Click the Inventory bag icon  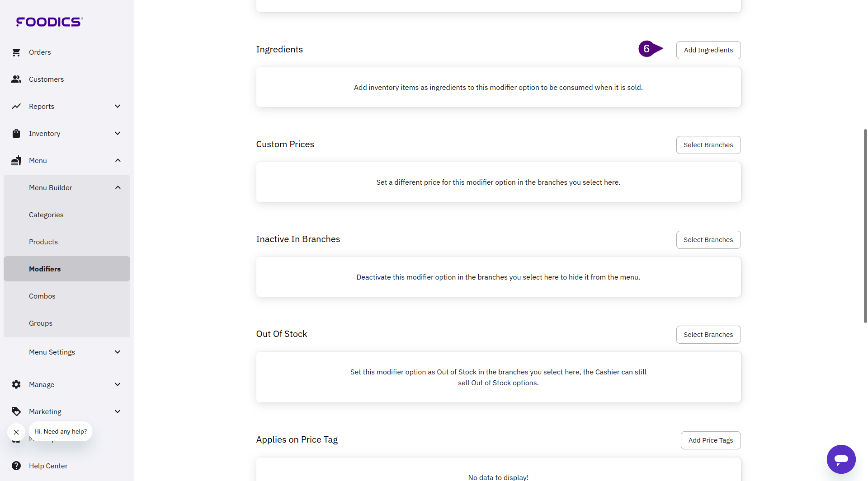[x=16, y=134]
